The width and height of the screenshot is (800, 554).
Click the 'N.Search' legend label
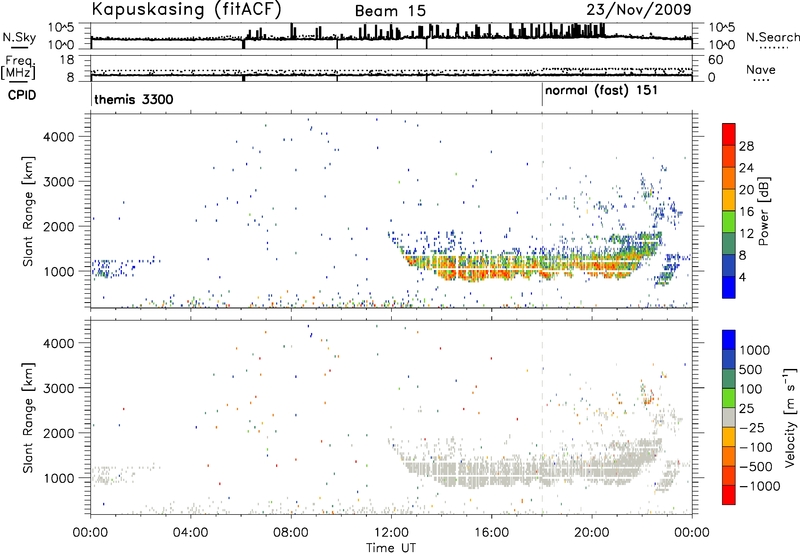[772, 37]
